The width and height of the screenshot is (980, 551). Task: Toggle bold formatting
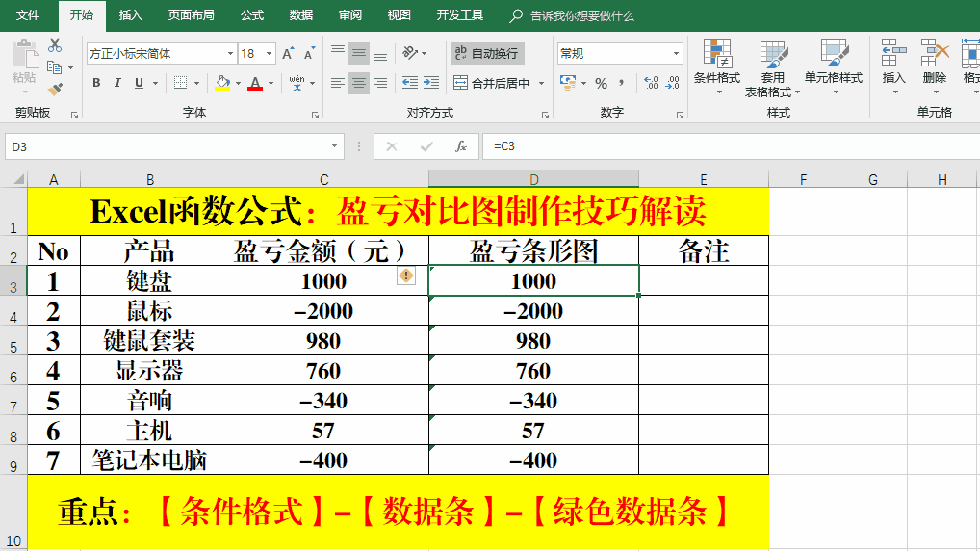click(x=96, y=84)
